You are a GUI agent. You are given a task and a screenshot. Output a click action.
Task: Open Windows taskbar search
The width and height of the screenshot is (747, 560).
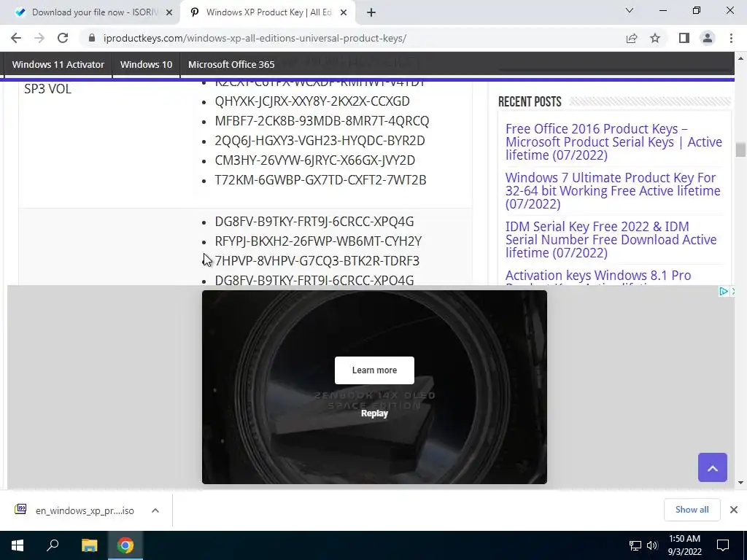tap(53, 545)
